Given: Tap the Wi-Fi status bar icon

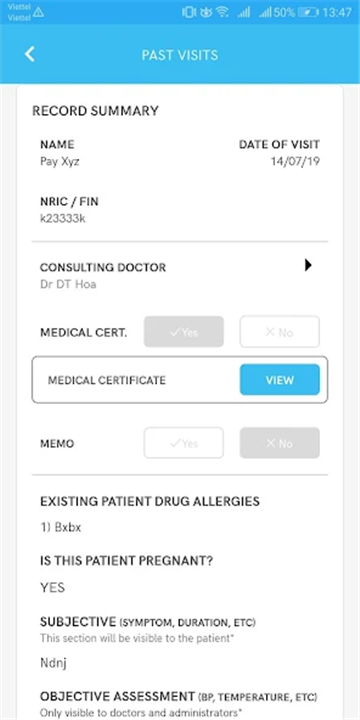Looking at the screenshot, I should [x=223, y=12].
